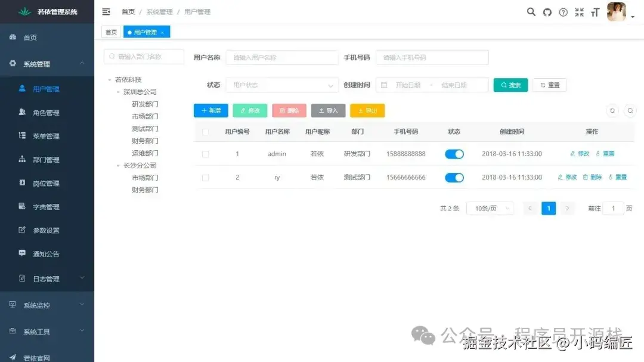Click the 新增 add button
644x362 pixels.
click(210, 110)
